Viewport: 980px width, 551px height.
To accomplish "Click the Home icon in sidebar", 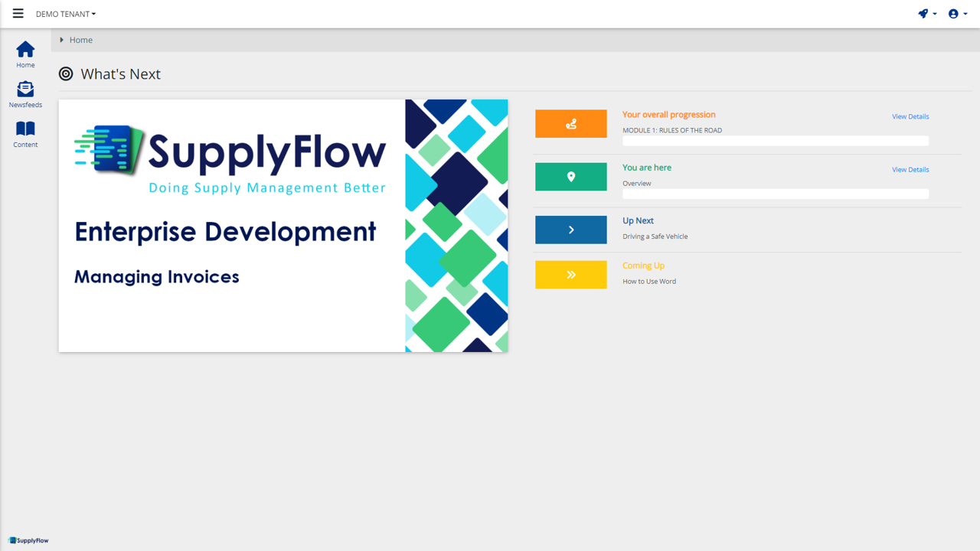I will (25, 51).
